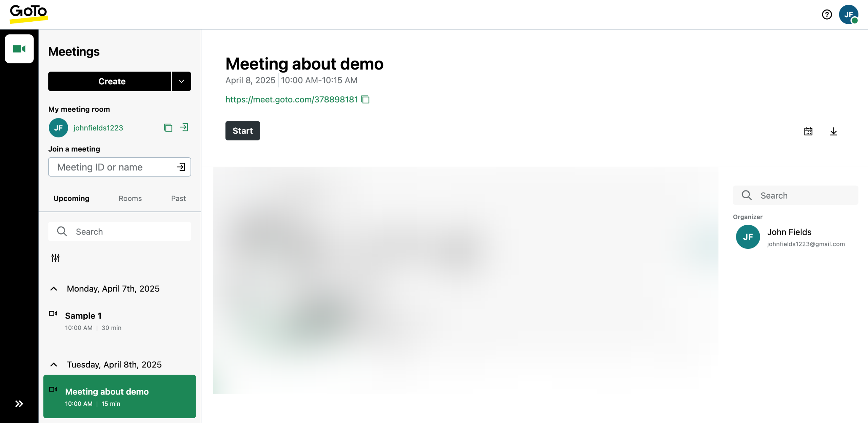This screenshot has width=868, height=423.
Task: Collapse the Tuesday, April 8th group
Action: pos(54,365)
